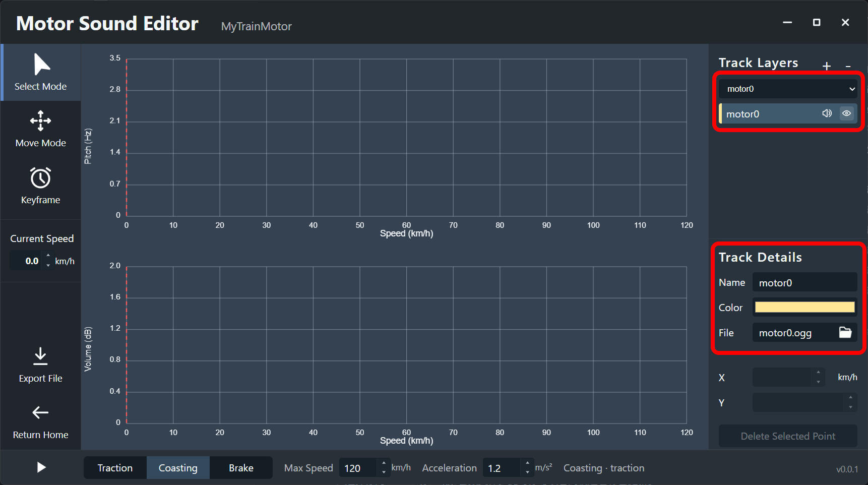This screenshot has height=485, width=868.
Task: Click Delete Selected Point button
Action: [788, 436]
